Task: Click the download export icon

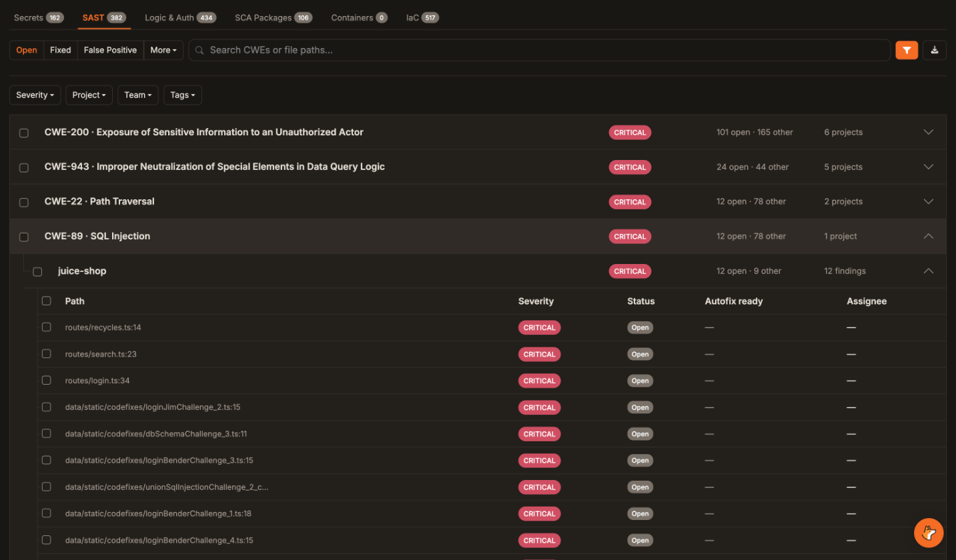Action: point(935,50)
